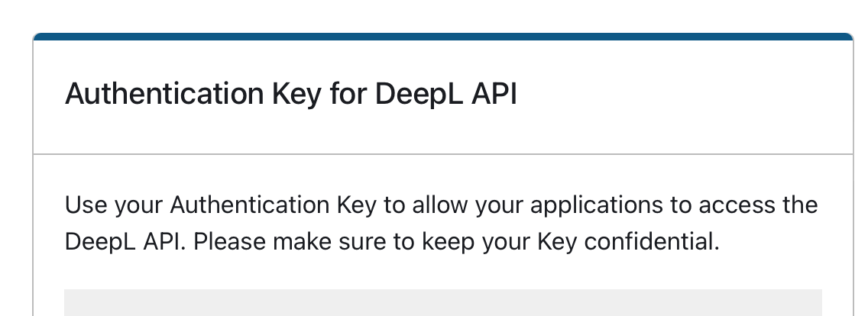Click 'Authentication Key' in the description paragraph
Screen dimensions: 868x316
coord(273,205)
